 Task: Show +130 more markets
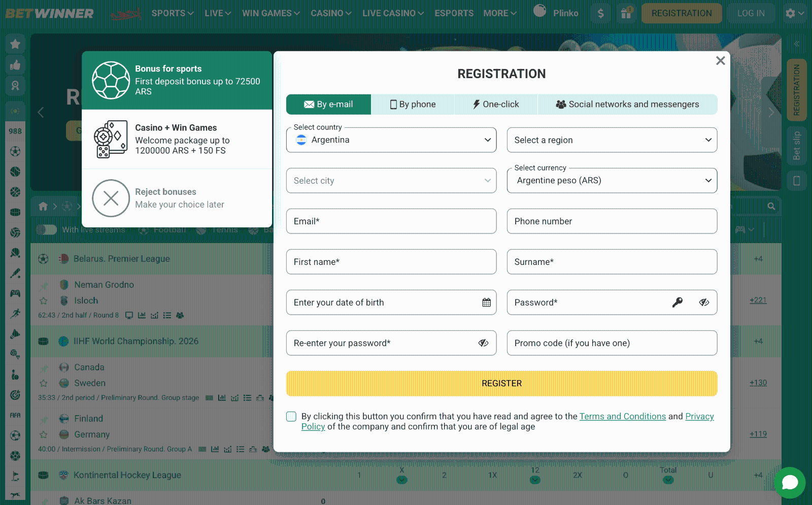758,383
